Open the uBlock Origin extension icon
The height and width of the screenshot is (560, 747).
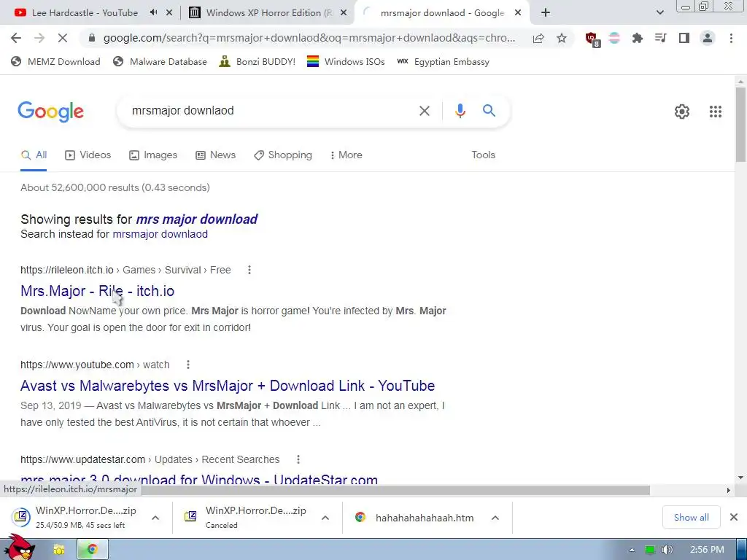(x=592, y=39)
